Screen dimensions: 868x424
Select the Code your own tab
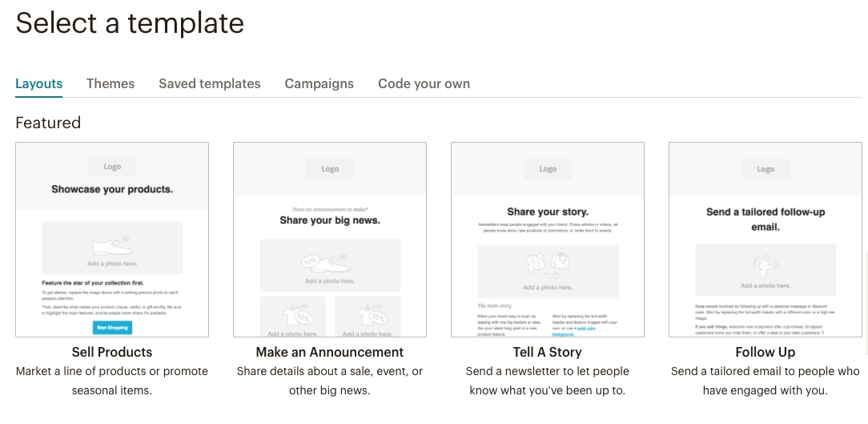point(424,83)
